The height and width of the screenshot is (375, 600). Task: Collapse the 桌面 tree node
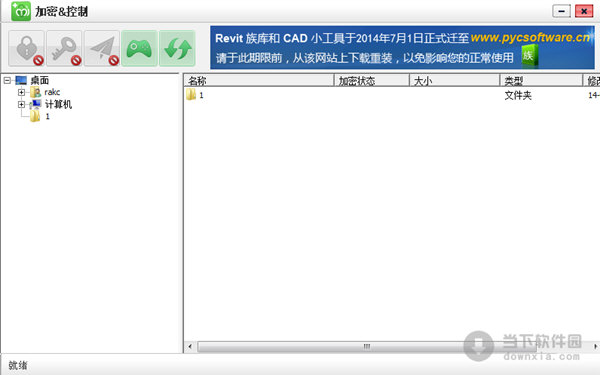(x=7, y=80)
